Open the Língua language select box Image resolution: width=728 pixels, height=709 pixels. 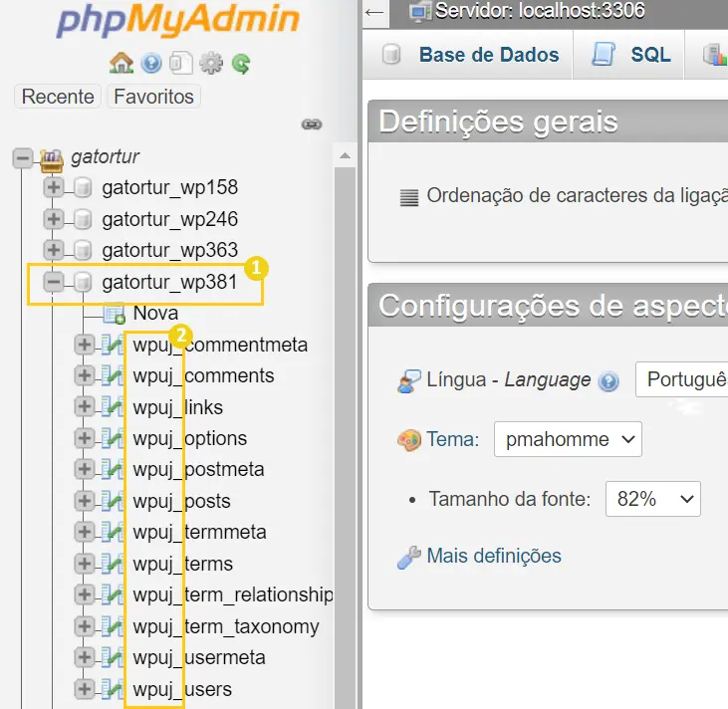pyautogui.click(x=681, y=379)
